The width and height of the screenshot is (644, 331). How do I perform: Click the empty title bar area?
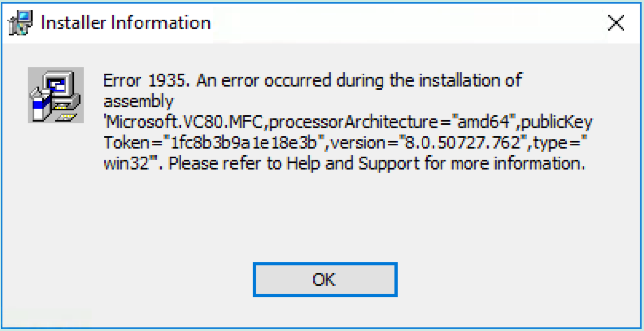402,23
